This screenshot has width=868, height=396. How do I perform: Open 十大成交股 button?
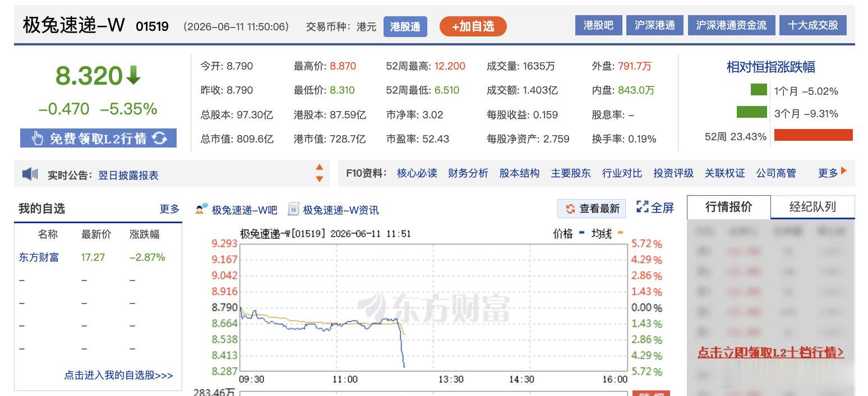(813, 25)
